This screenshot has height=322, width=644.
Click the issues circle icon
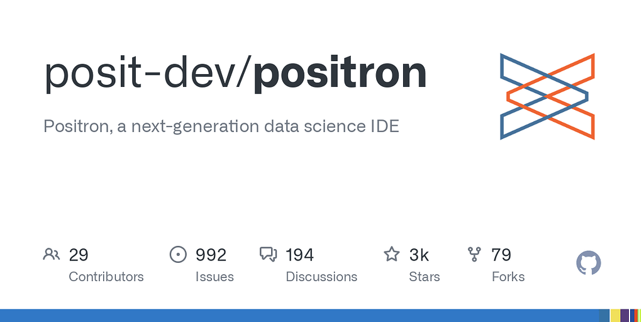[x=178, y=255]
